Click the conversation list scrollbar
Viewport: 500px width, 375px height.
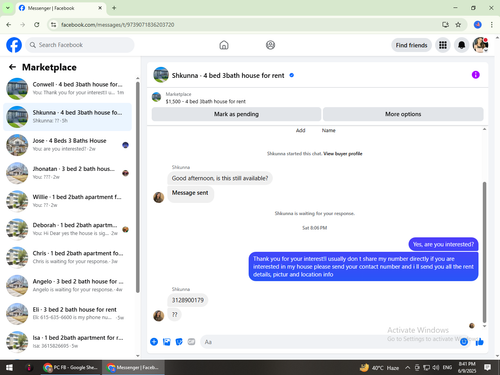(138, 187)
